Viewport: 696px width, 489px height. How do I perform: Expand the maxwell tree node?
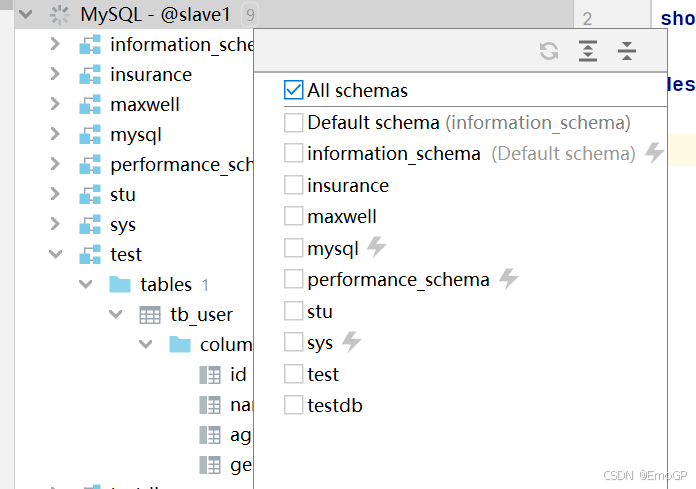click(x=55, y=104)
